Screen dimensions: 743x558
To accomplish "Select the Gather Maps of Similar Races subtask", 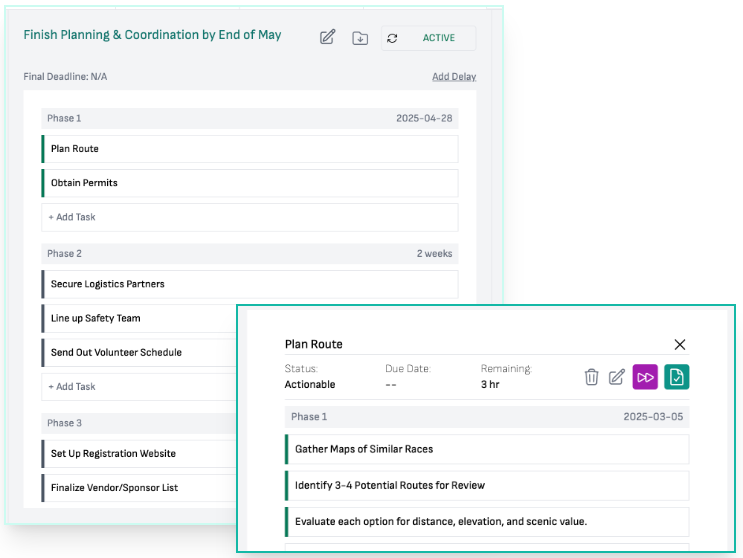I will [x=487, y=449].
